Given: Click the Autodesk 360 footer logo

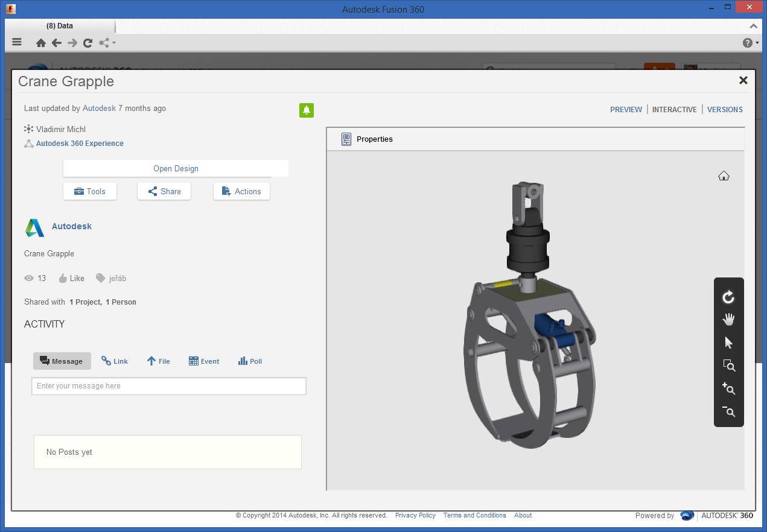Looking at the screenshot, I should [x=716, y=515].
